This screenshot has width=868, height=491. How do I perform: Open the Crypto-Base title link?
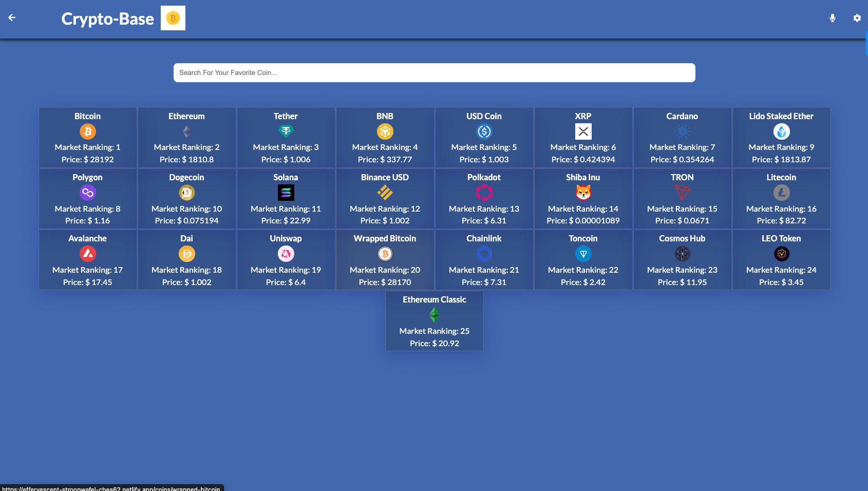click(107, 18)
